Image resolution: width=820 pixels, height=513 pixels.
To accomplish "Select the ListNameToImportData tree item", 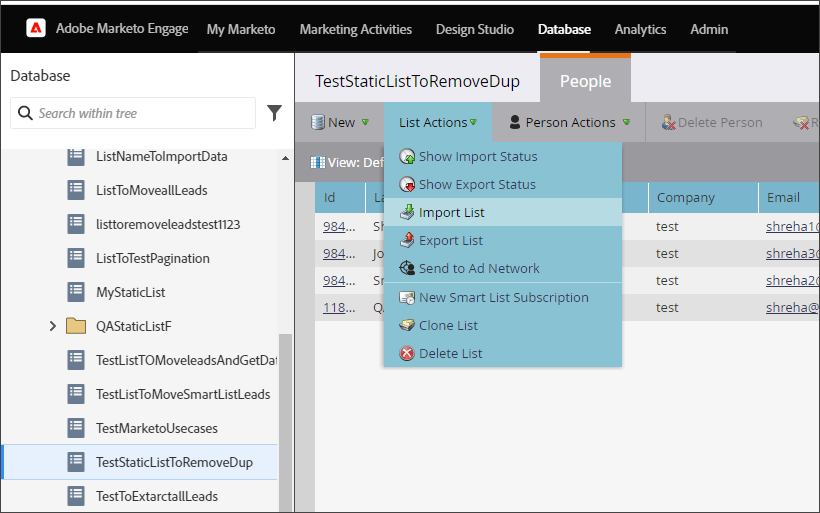I will tap(162, 156).
